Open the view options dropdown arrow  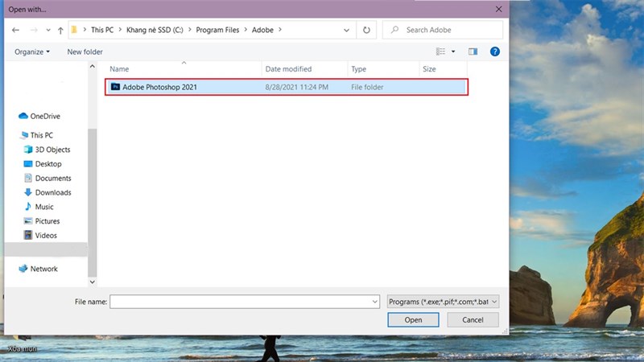(453, 51)
